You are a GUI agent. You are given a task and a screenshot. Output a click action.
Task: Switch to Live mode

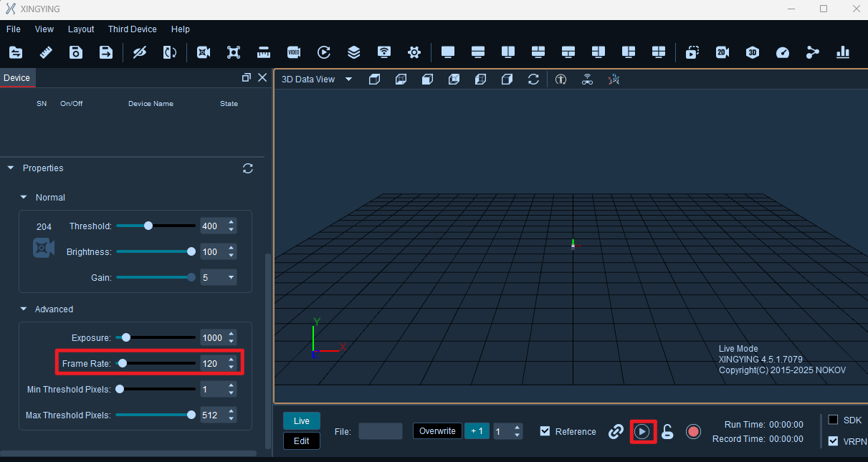(302, 421)
